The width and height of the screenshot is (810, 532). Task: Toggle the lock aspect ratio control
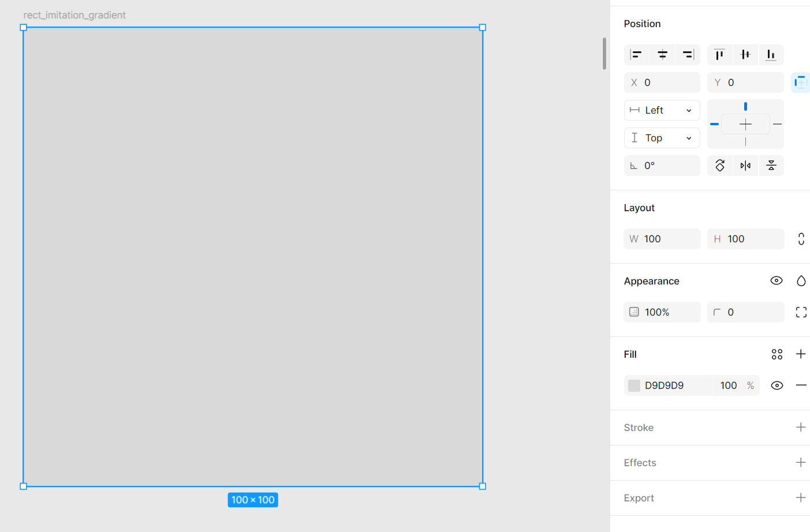[801, 239]
